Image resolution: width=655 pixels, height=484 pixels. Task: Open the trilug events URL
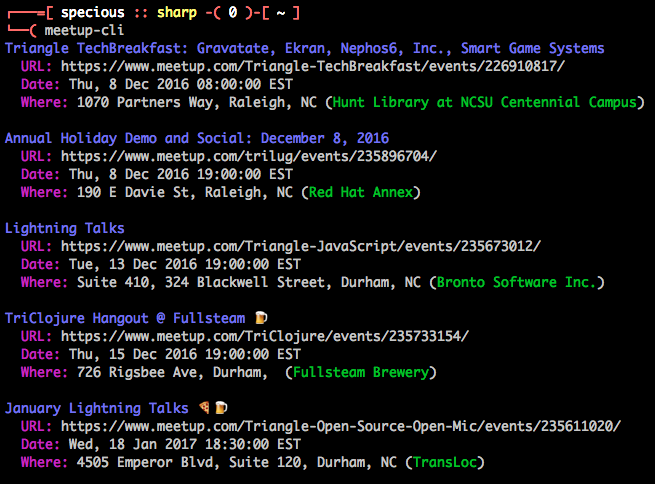tap(249, 156)
